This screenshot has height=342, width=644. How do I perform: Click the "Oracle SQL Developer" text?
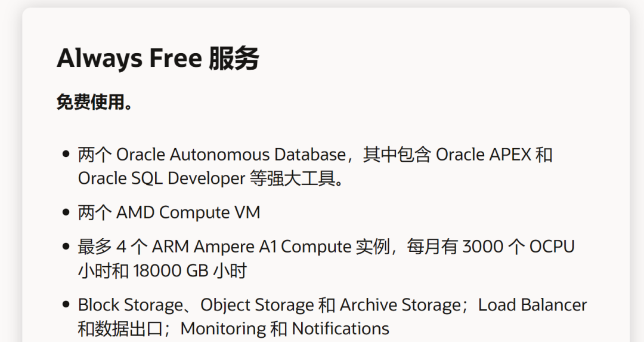(x=162, y=179)
